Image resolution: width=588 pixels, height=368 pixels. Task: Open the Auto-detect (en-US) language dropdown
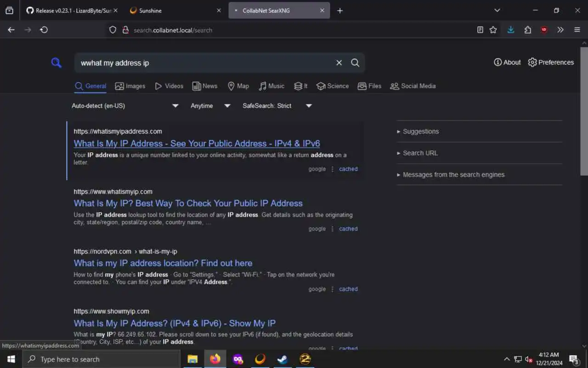[125, 106]
